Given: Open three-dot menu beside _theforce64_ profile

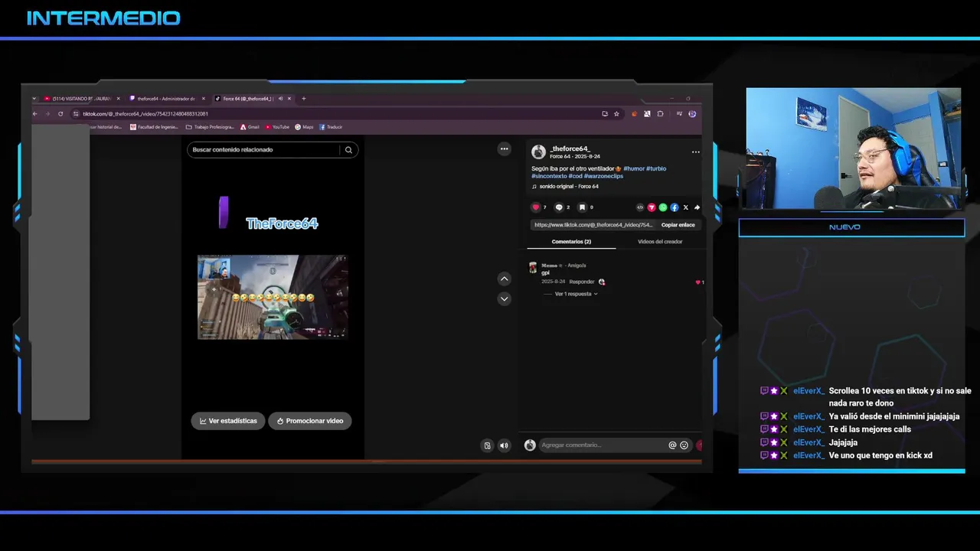Looking at the screenshot, I should tap(695, 152).
